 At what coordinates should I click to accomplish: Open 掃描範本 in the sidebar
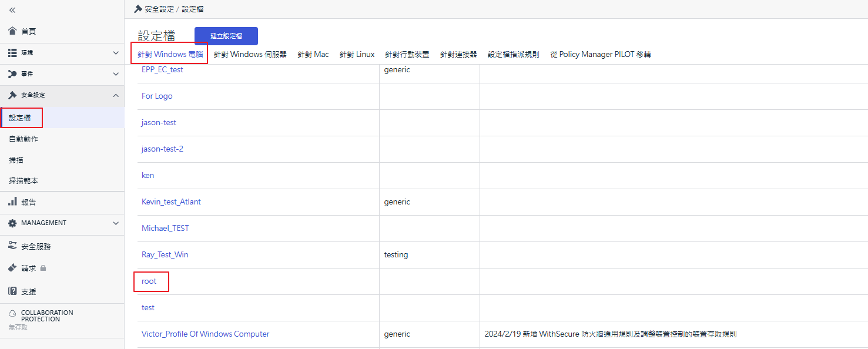24,181
